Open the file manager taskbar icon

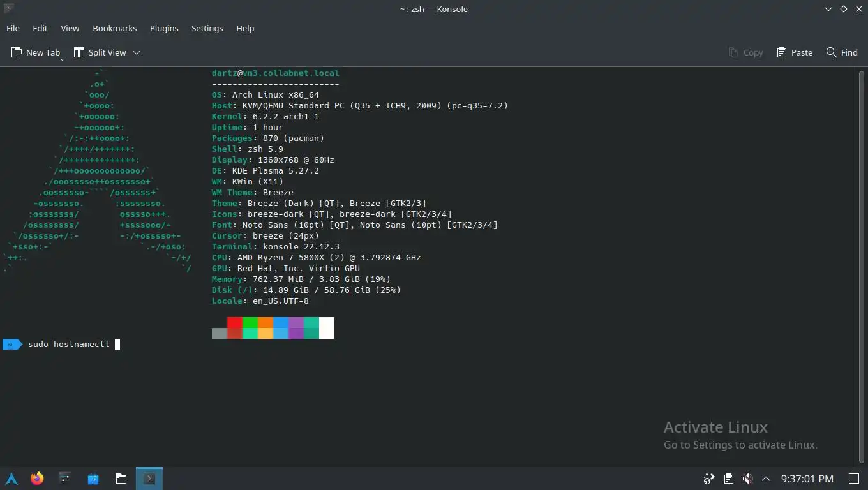(x=121, y=479)
